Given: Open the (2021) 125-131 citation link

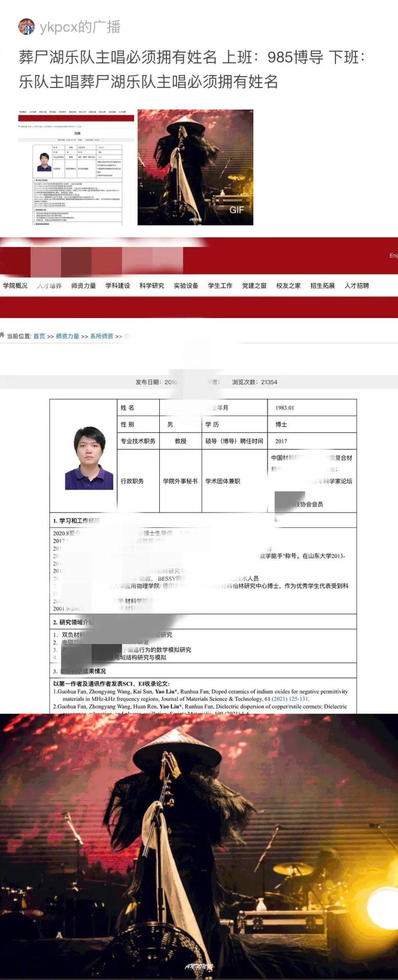Looking at the screenshot, I should pos(290,699).
